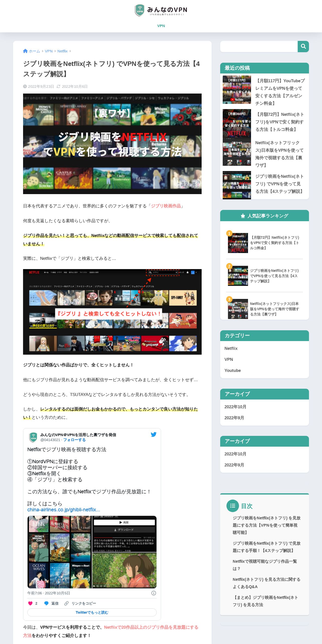Click the tweet author VPN avatar
This screenshot has height=644, width=322.
33,437
